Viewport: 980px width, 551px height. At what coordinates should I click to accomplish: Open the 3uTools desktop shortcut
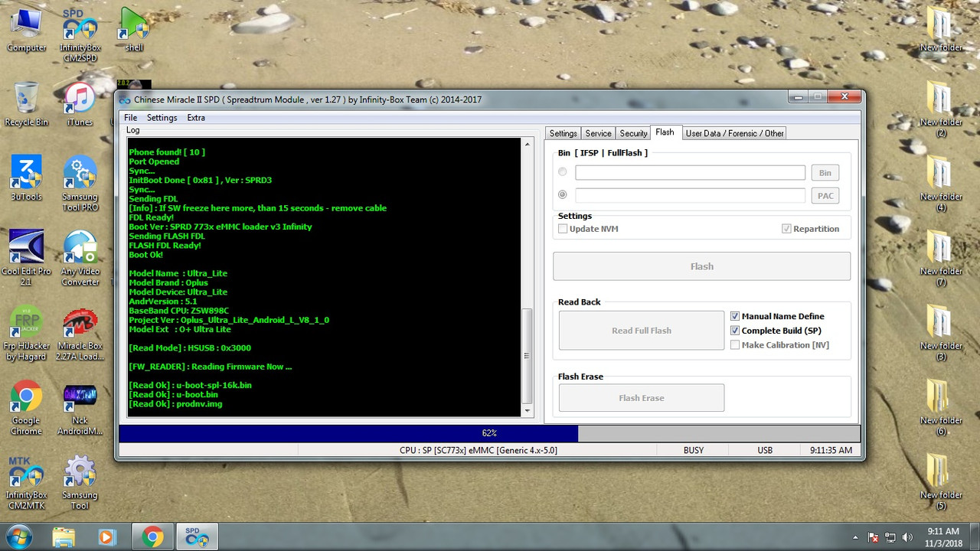(x=26, y=178)
